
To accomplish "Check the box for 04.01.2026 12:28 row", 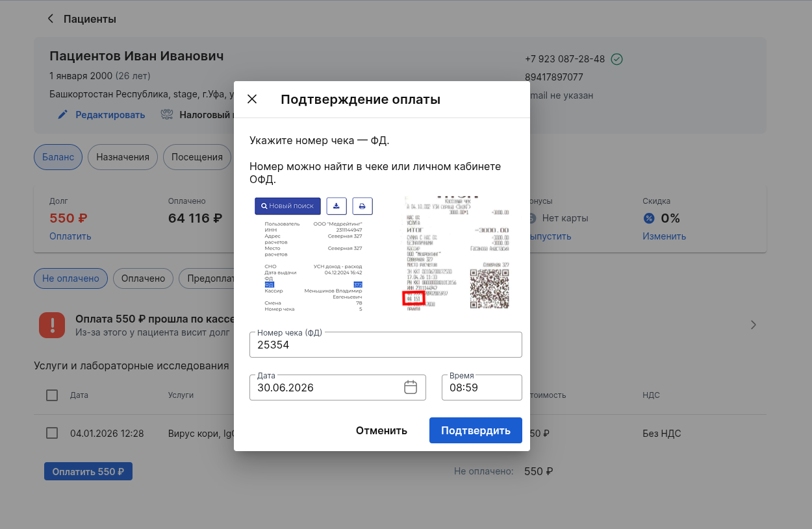I will click(x=52, y=433).
